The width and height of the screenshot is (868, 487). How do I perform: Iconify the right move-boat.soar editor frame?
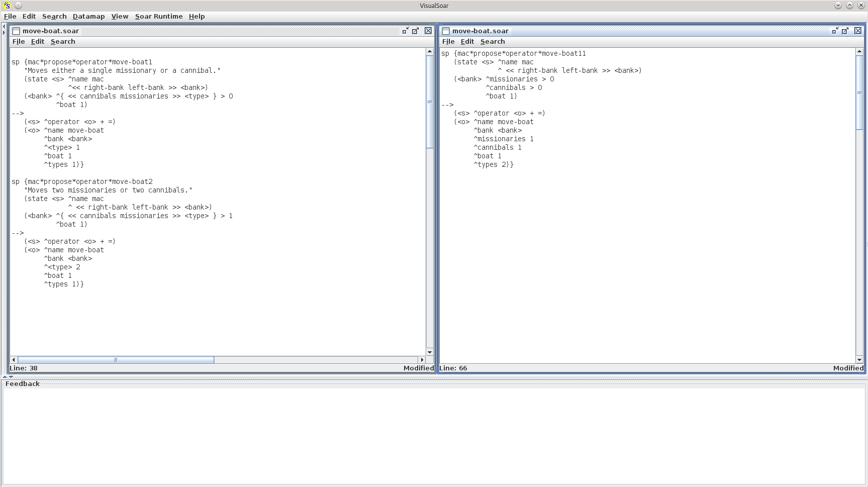pos(835,31)
